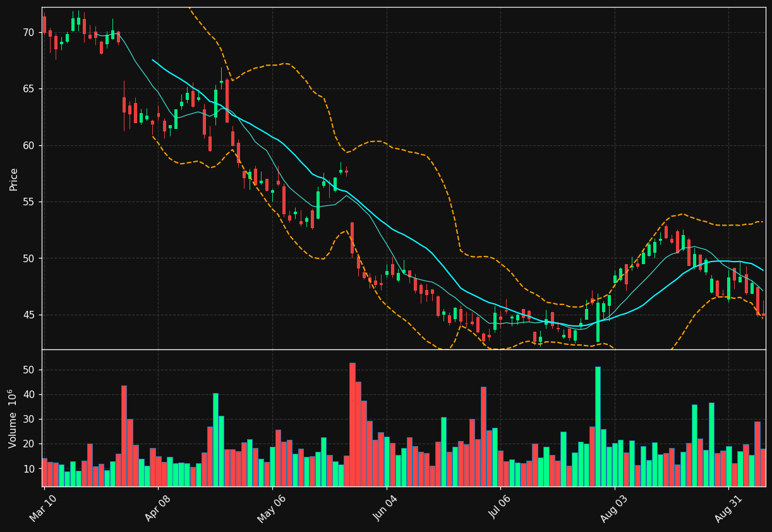
Task: Click the 50 tick on the Volume axis
Action: [x=30, y=370]
